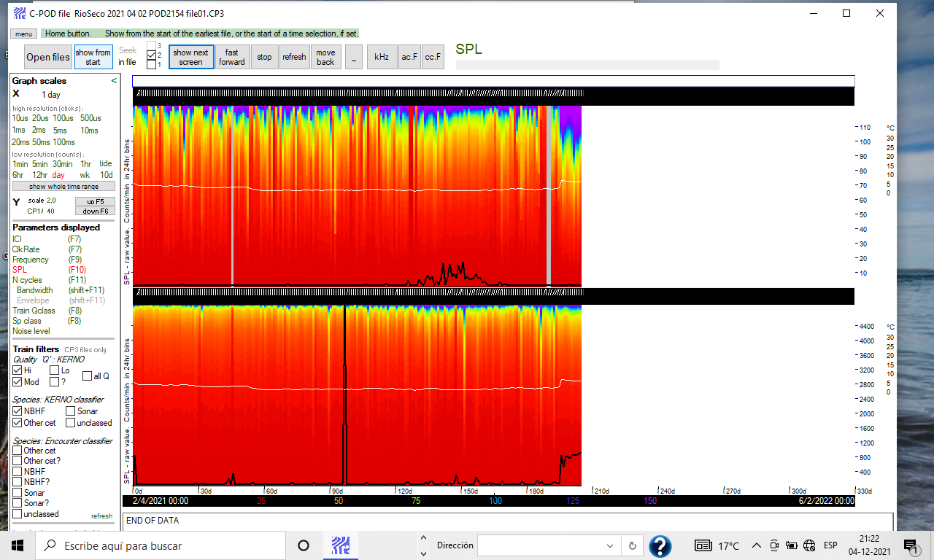Click the C-POD app icon in taskbar
This screenshot has height=560, width=934.
pos(341,545)
